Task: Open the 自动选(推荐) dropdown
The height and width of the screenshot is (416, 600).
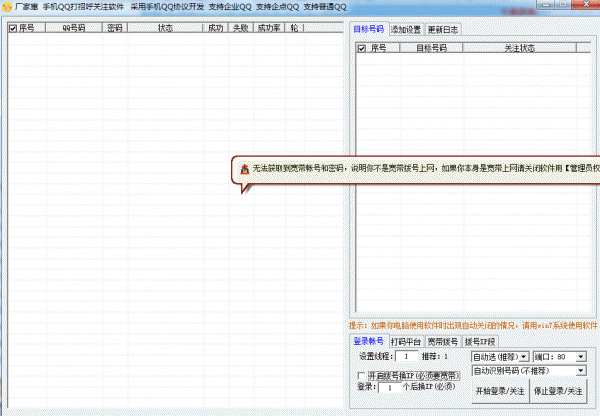Action: tap(500, 357)
